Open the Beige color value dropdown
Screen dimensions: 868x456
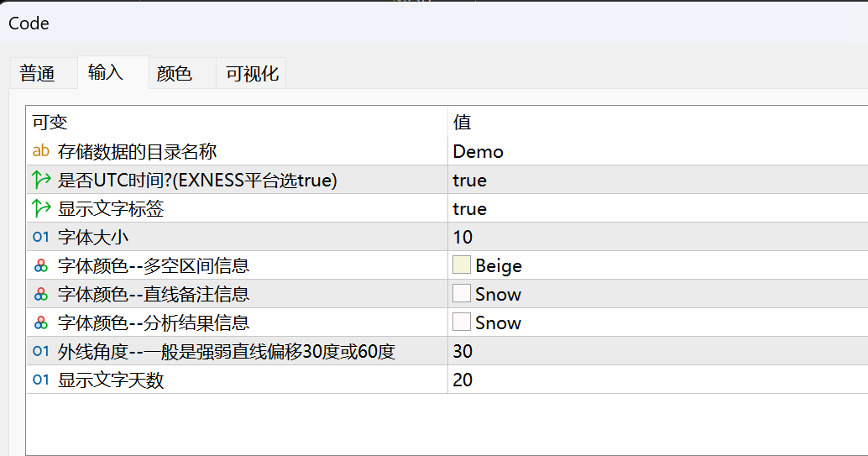[x=657, y=265]
